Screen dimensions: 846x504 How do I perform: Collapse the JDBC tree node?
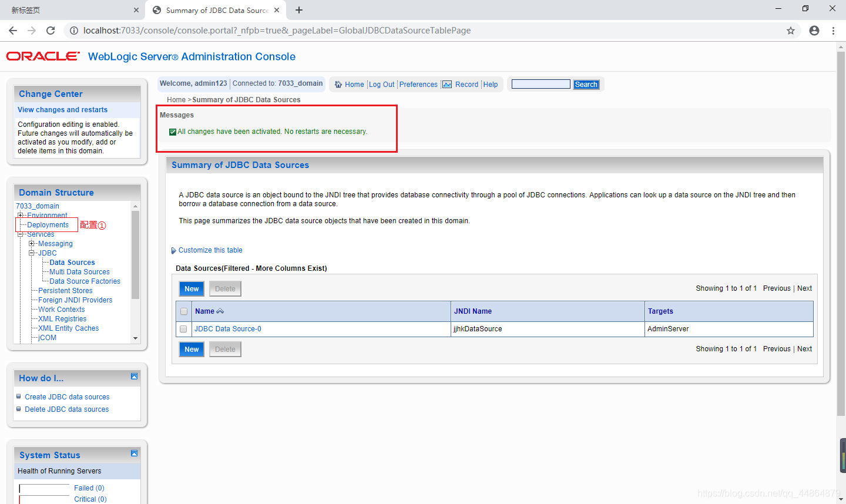tap(32, 253)
